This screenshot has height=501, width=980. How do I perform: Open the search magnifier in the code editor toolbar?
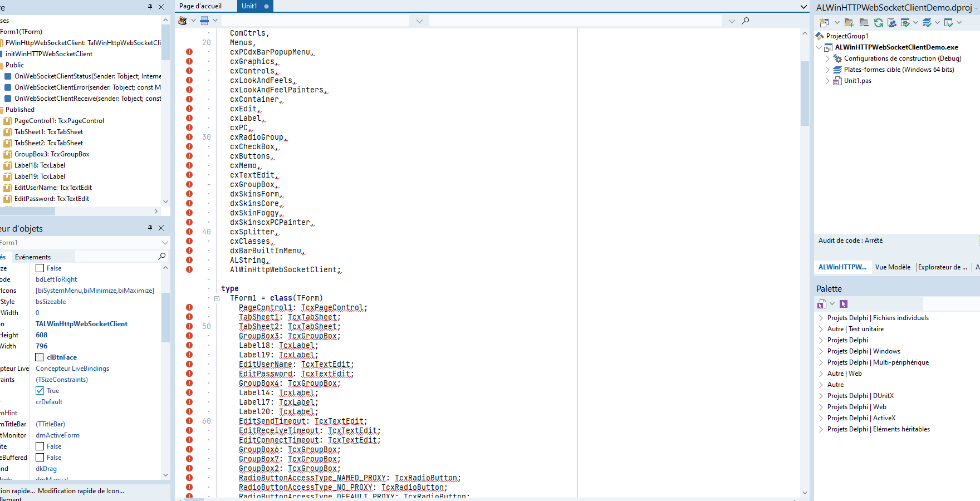point(745,21)
